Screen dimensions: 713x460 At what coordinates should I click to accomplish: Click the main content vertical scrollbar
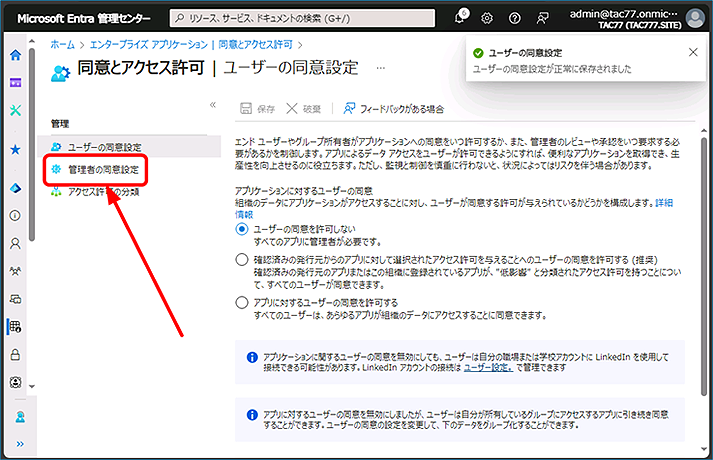(704, 266)
